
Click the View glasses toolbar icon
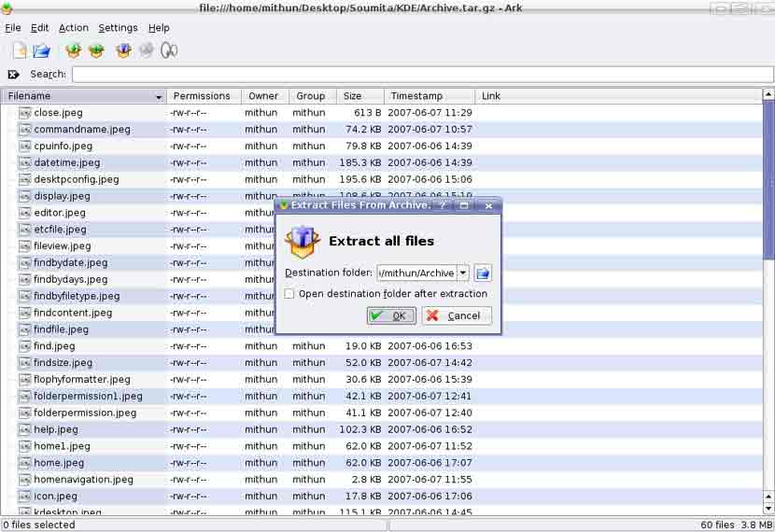[169, 50]
